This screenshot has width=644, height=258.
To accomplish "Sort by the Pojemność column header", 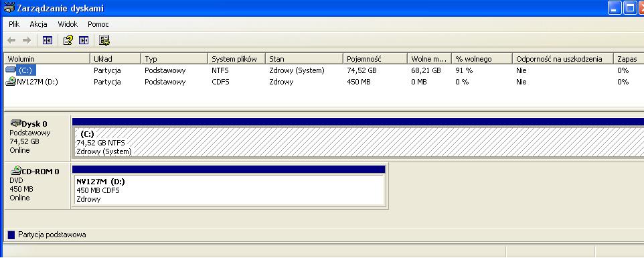I will 375,59.
